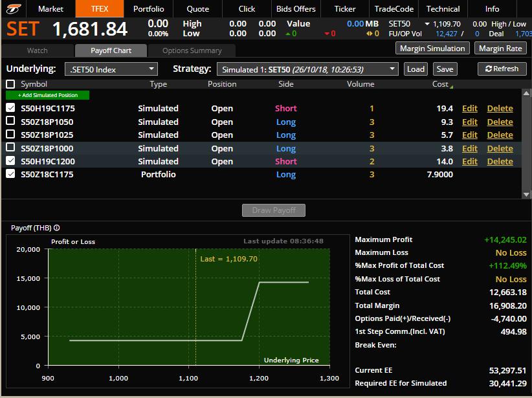
Task: Click the Type column header
Action: 159,84
